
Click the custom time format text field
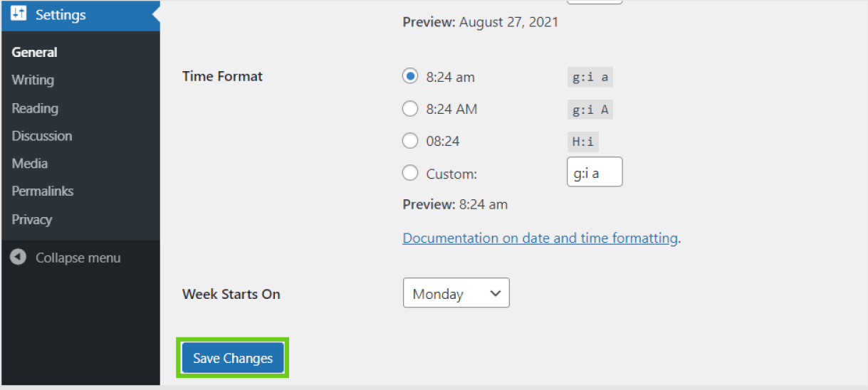tap(594, 172)
